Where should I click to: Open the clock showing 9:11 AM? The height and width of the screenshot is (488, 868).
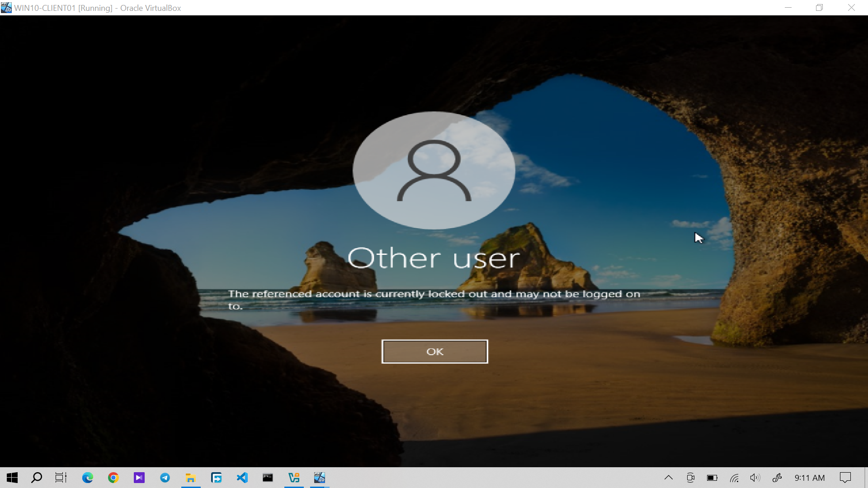pyautogui.click(x=810, y=478)
